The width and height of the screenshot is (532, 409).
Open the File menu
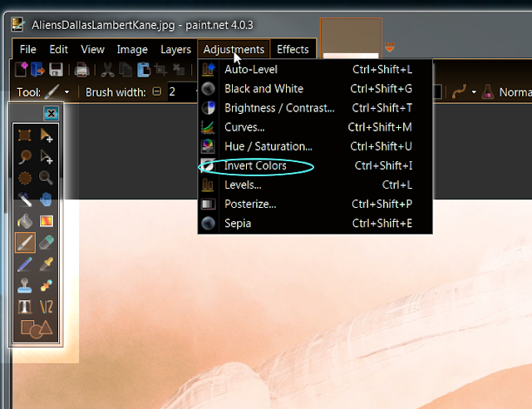tap(27, 50)
